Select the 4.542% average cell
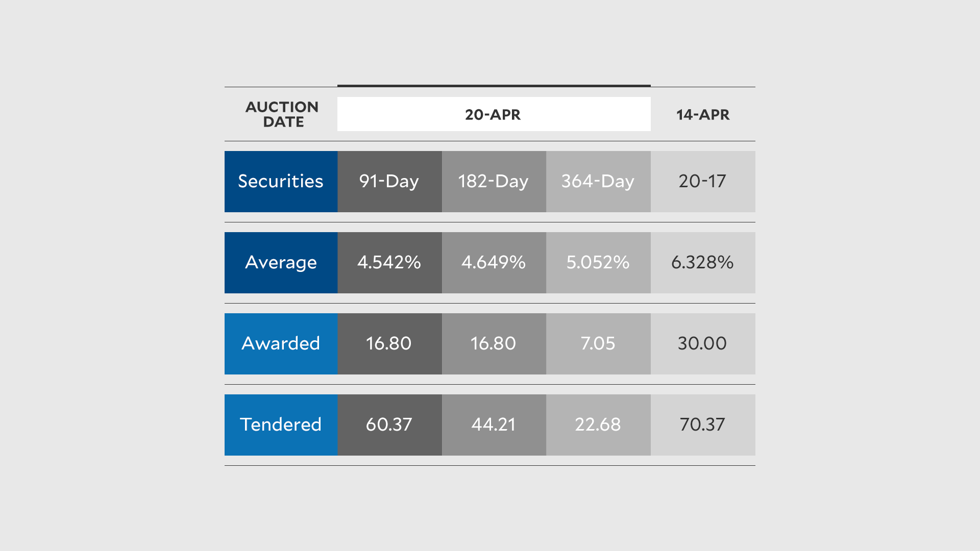This screenshot has width=980, height=551. coord(389,263)
